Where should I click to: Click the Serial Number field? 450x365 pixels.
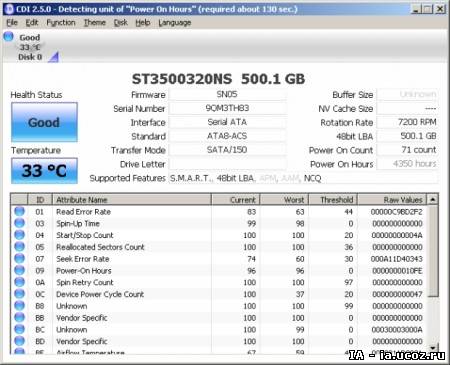227,108
